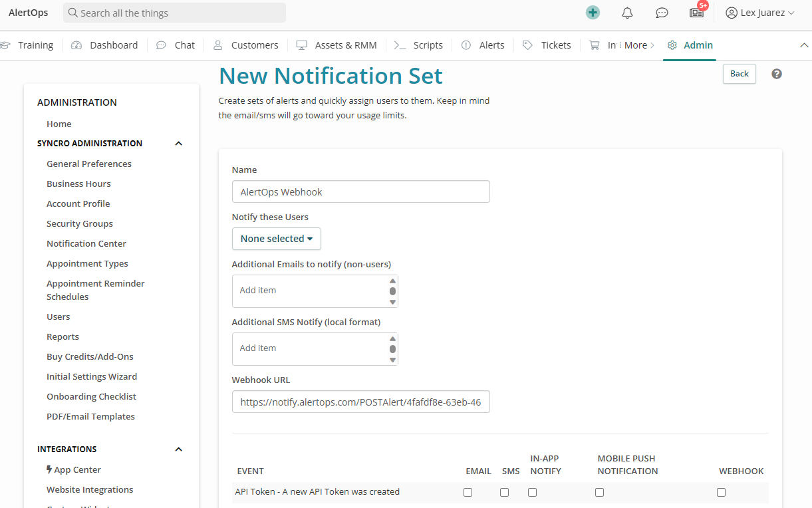Image resolution: width=812 pixels, height=508 pixels.
Task: Open the chat bubble icon in header
Action: point(662,13)
